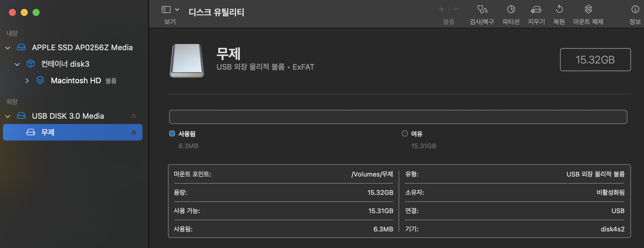Click the add volume plus icon
644x248 pixels.
click(441, 9)
